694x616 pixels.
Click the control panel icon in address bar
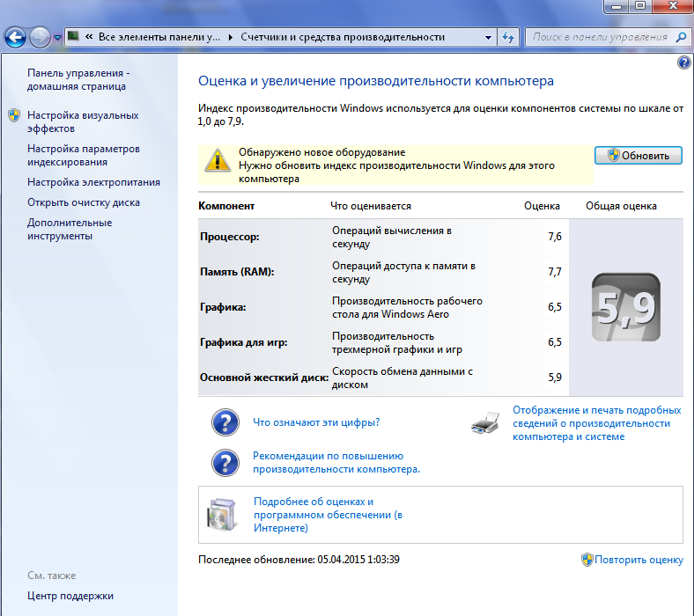(73, 36)
